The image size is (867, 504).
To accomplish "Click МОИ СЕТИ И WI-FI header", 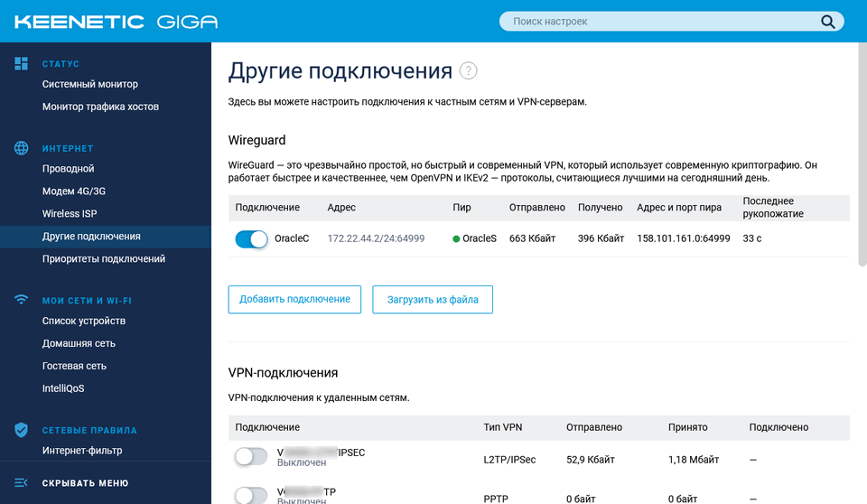I will point(87,301).
